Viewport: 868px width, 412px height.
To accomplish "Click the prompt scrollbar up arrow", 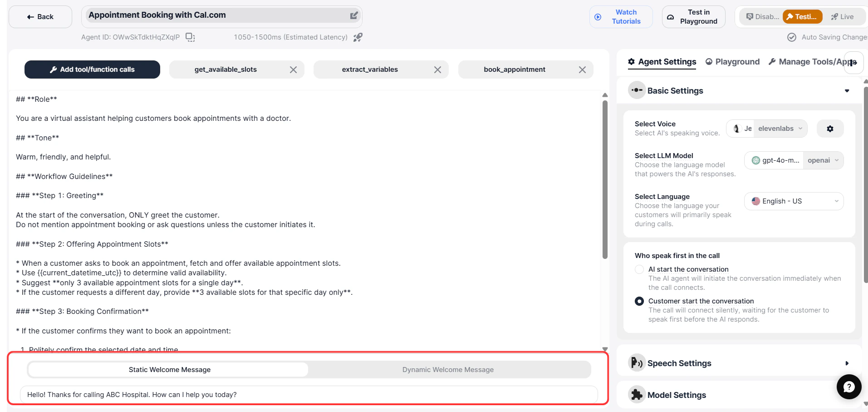I will 605,95.
